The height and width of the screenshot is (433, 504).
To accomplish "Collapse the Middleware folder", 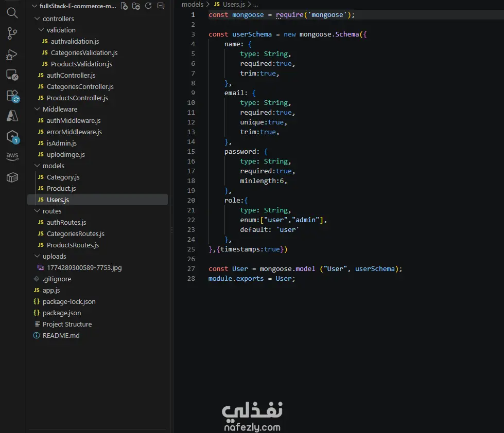I will pos(37,109).
